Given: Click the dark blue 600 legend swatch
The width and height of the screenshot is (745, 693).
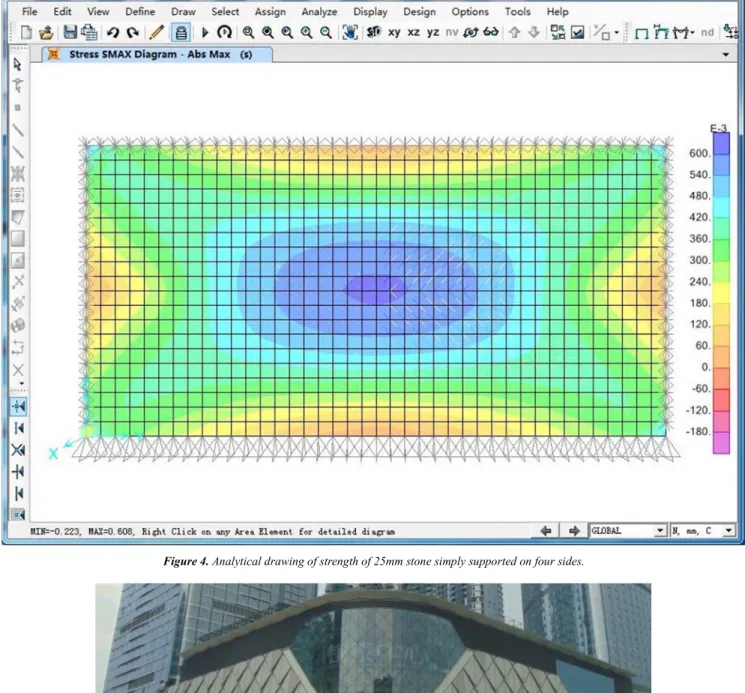Looking at the screenshot, I should (721, 143).
